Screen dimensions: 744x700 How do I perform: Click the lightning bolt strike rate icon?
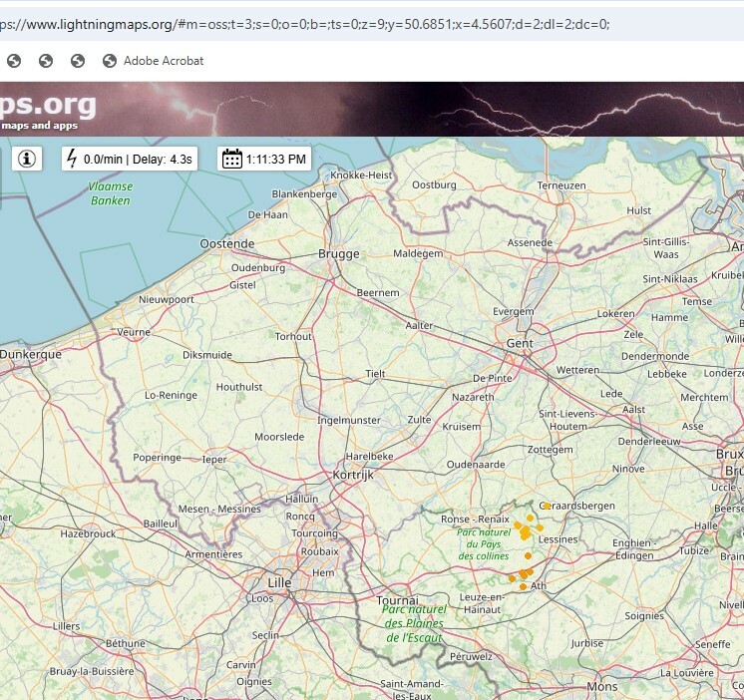point(73,159)
